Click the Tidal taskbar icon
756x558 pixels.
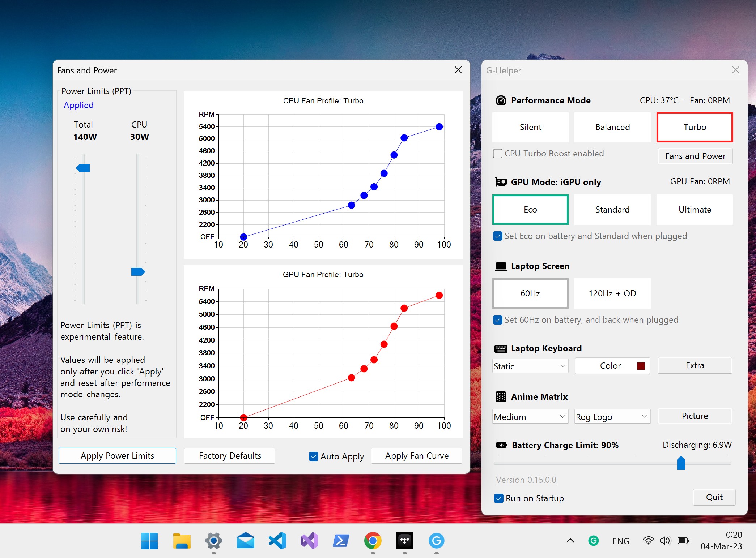coord(404,541)
